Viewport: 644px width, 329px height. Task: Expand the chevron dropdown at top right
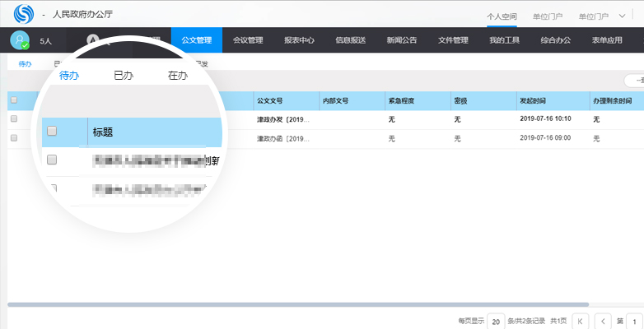tap(622, 16)
